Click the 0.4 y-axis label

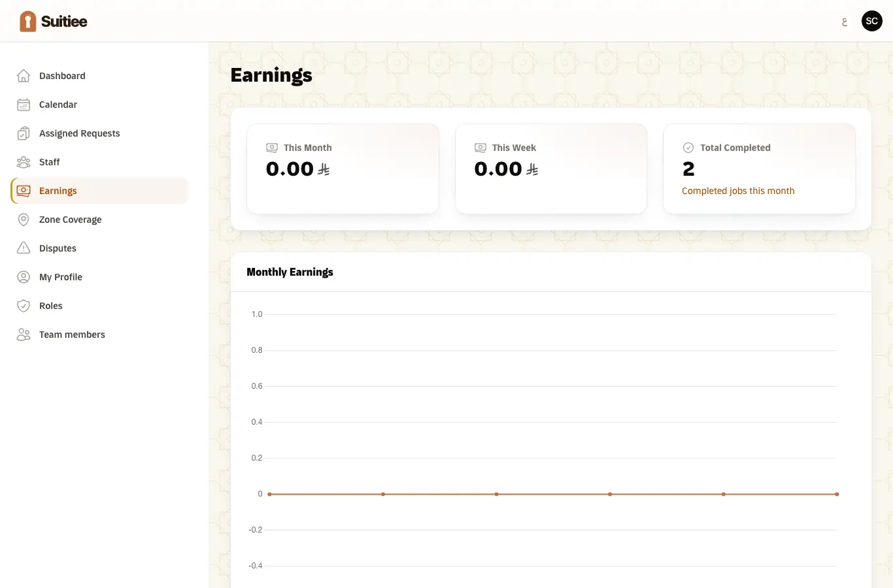[257, 422]
